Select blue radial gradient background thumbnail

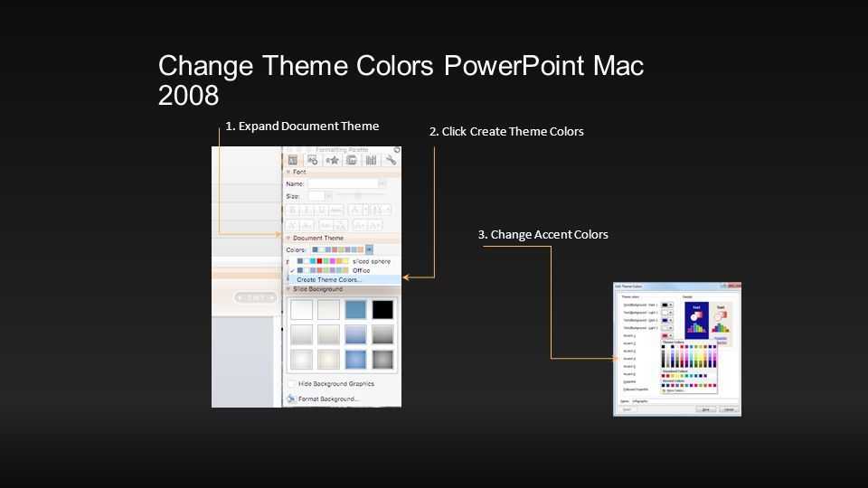click(355, 359)
